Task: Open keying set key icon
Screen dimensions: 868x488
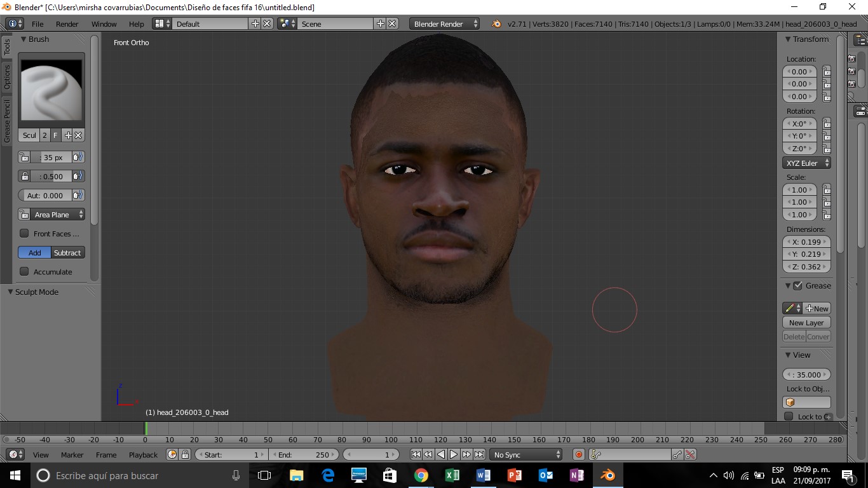Action: click(x=596, y=454)
